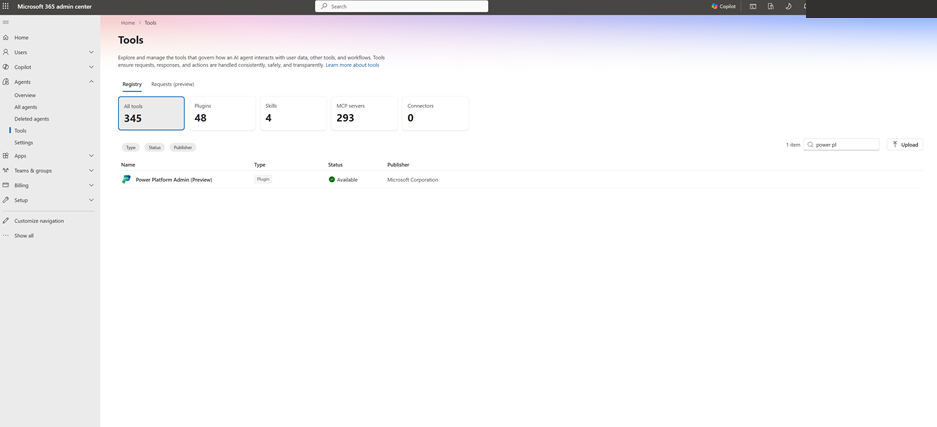The width and height of the screenshot is (937, 427).
Task: Open Cloud Shell terminal icon in header
Action: [x=753, y=7]
